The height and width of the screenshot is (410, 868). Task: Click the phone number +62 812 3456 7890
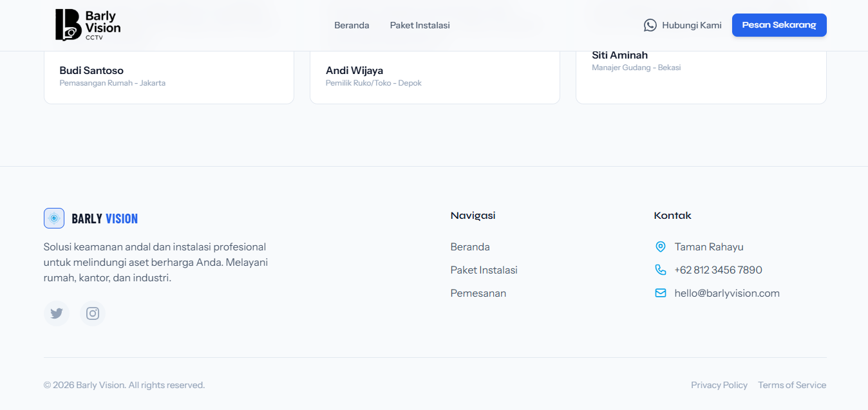[719, 270]
